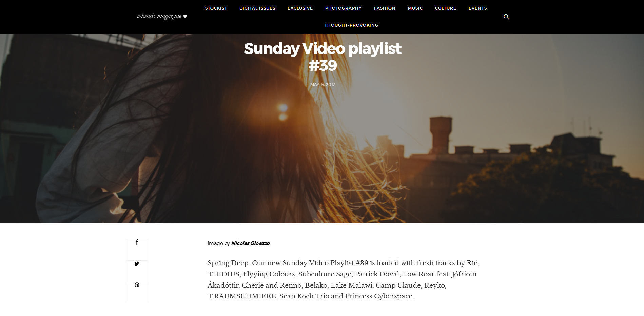
Task: Open the Digital Issues menu item
Action: (257, 8)
